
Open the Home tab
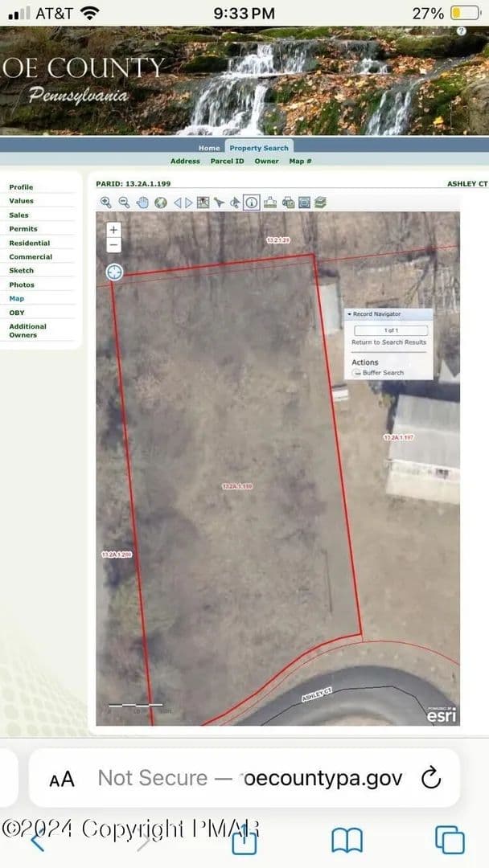click(x=209, y=148)
